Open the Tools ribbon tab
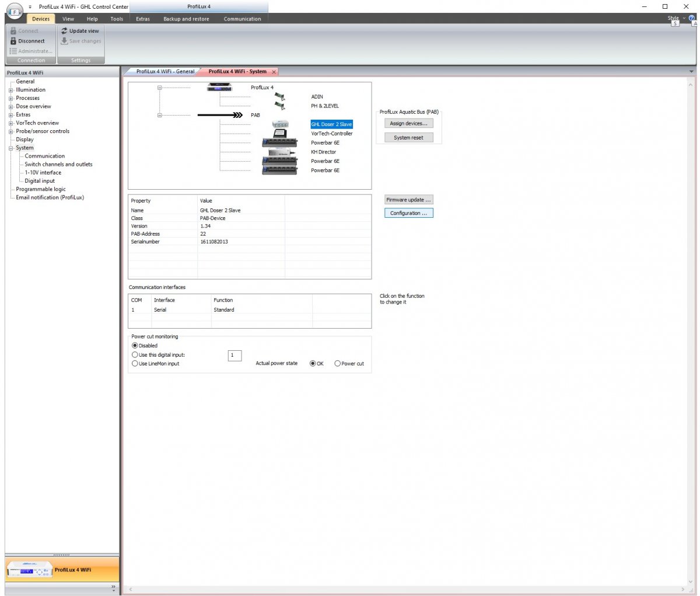 tap(117, 19)
